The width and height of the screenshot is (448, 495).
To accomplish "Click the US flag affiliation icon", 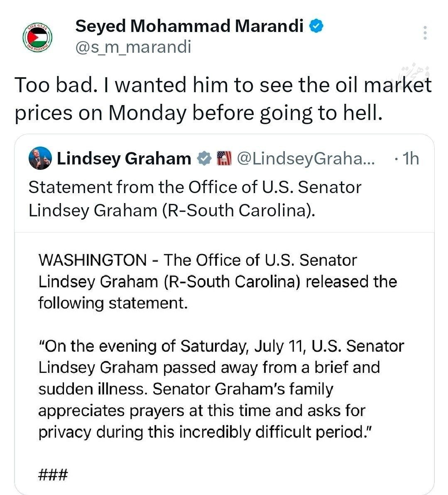I will tap(224, 159).
